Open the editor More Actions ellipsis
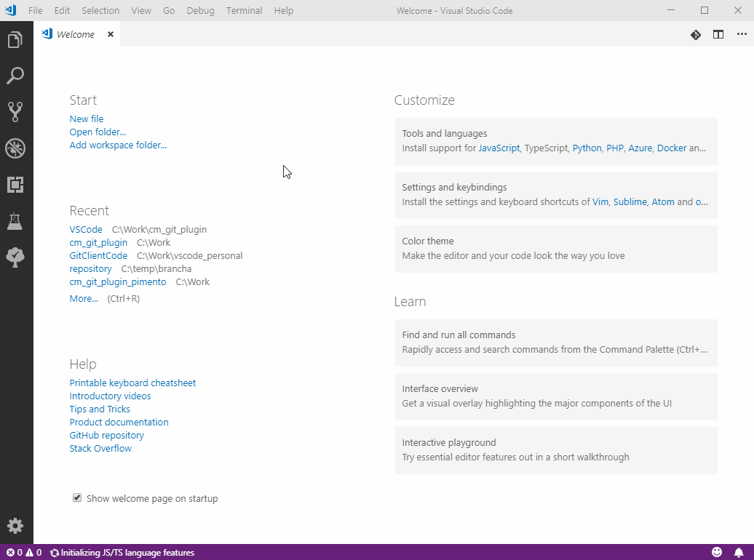 pyautogui.click(x=742, y=34)
